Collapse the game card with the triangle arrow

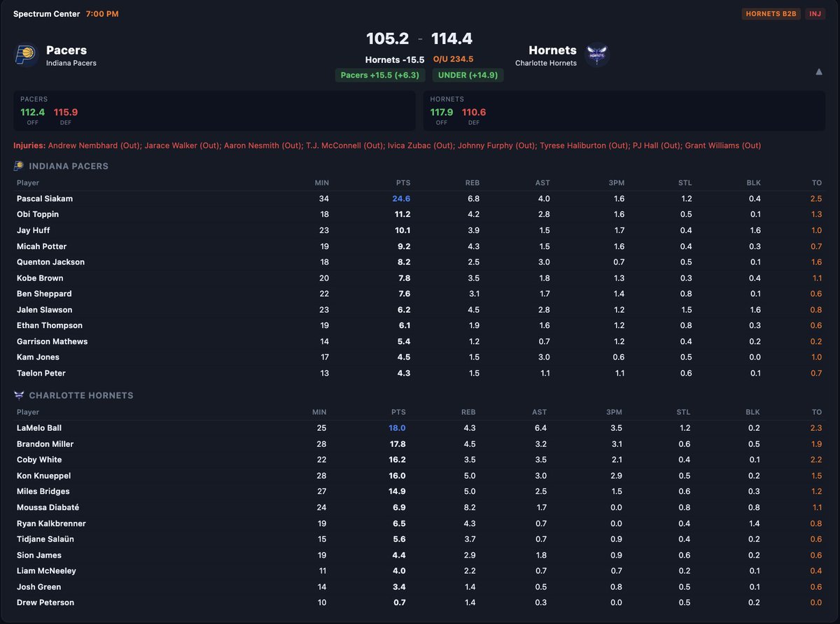pyautogui.click(x=819, y=71)
